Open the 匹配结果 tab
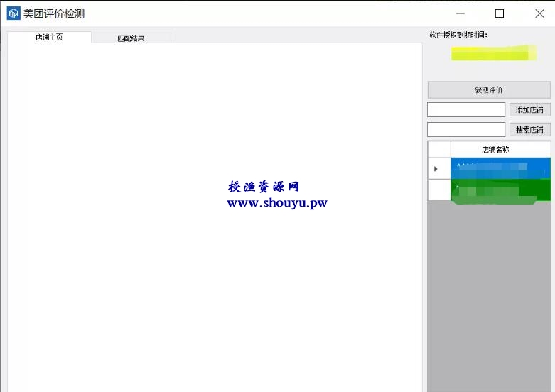This screenshot has width=555, height=392. (x=131, y=38)
